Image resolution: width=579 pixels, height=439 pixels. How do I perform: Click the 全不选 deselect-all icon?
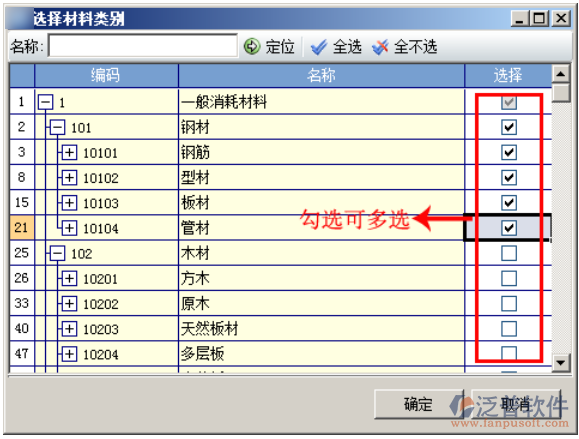(380, 47)
